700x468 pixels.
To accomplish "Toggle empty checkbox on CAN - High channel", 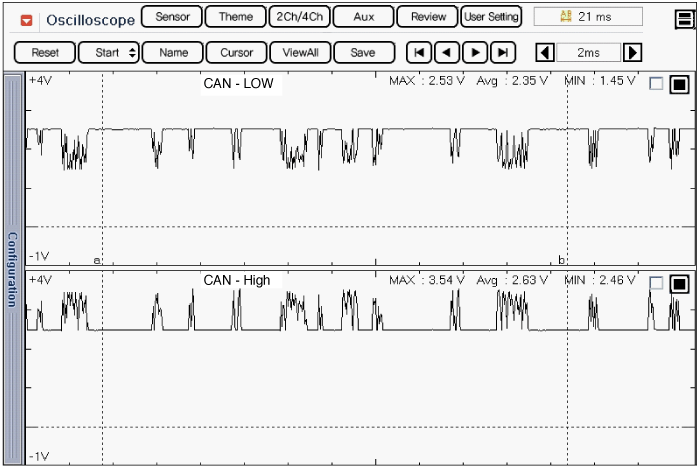I will pyautogui.click(x=656, y=283).
